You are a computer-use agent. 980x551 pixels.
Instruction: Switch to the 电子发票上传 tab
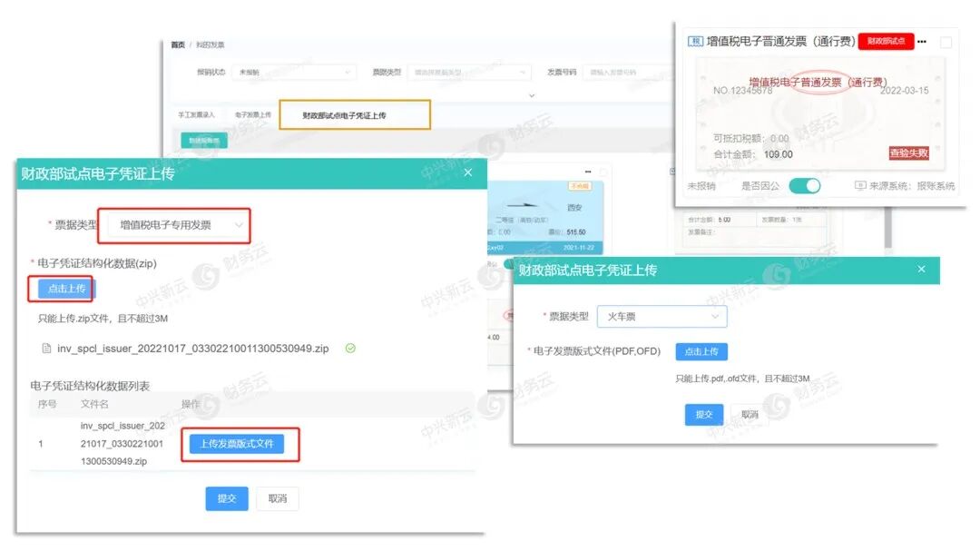tap(253, 115)
